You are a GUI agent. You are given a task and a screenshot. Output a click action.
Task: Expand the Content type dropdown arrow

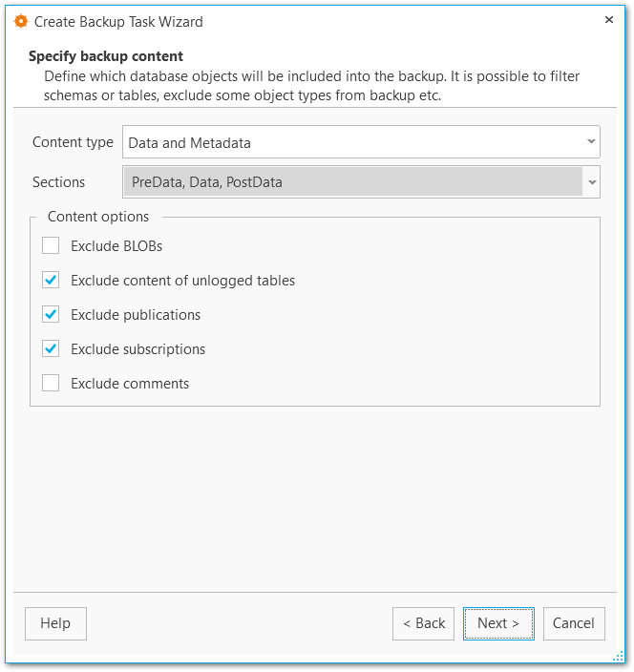[x=591, y=143]
